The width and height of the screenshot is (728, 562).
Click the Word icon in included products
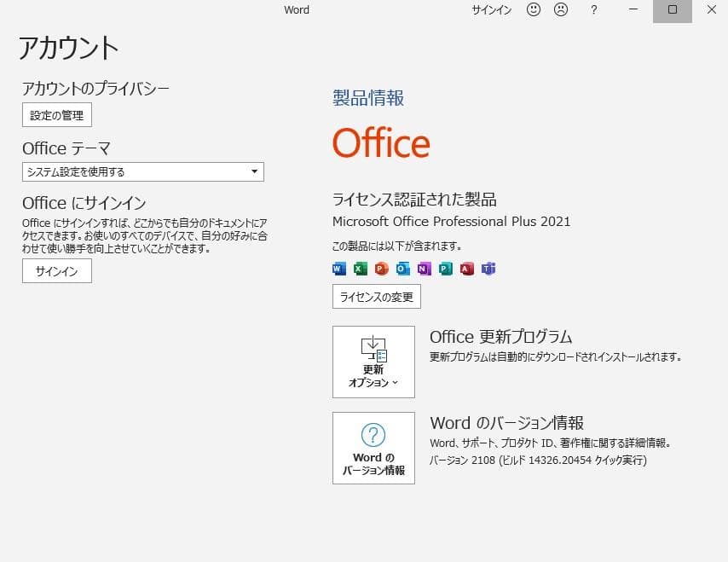[x=339, y=269]
